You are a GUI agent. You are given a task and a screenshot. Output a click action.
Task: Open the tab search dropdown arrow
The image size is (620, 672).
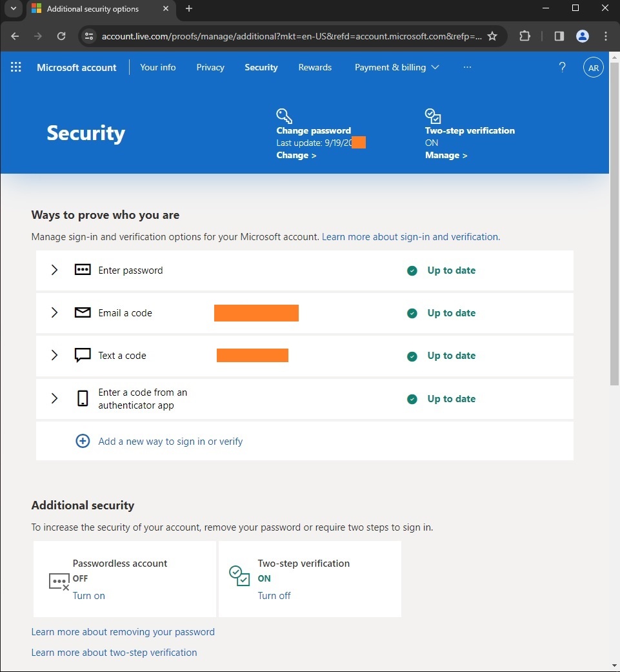point(14,8)
